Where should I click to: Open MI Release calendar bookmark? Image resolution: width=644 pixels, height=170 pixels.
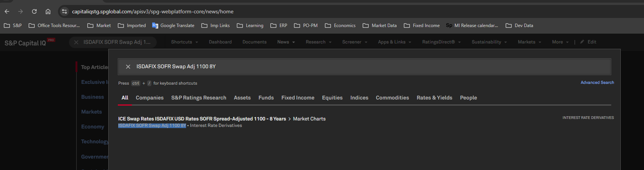click(472, 26)
